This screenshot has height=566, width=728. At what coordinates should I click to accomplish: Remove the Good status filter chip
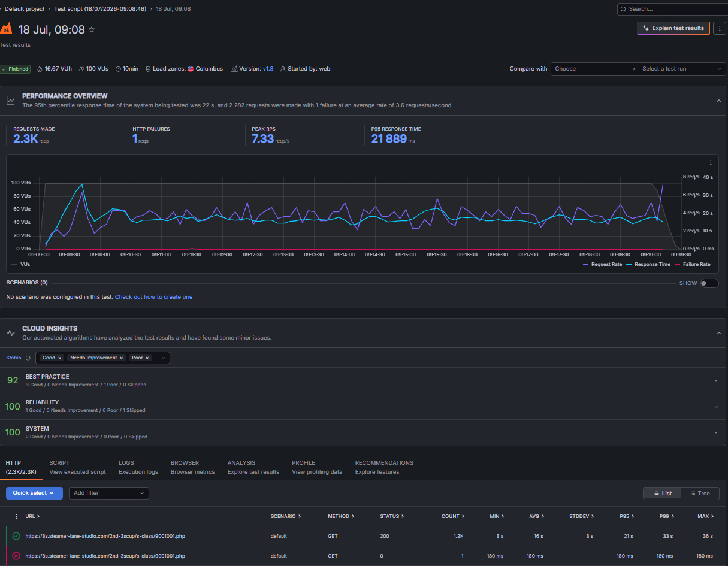60,358
